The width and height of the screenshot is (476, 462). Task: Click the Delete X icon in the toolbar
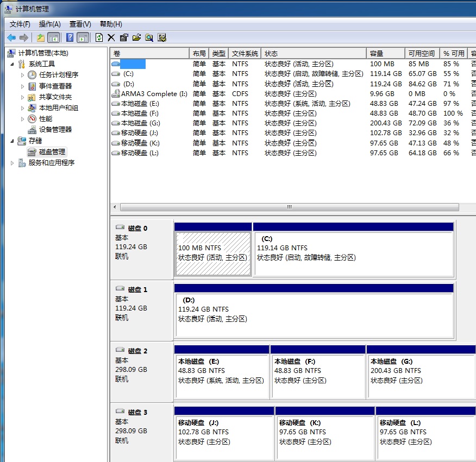[111, 37]
